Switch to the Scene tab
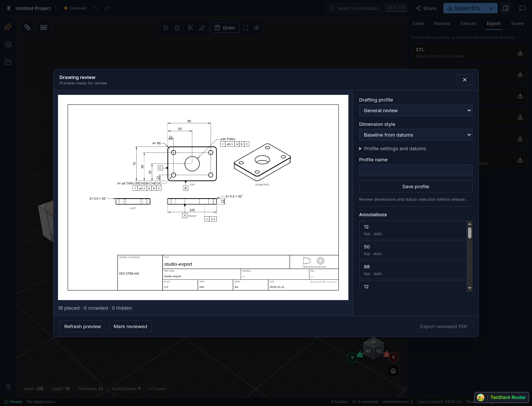 pos(518,24)
